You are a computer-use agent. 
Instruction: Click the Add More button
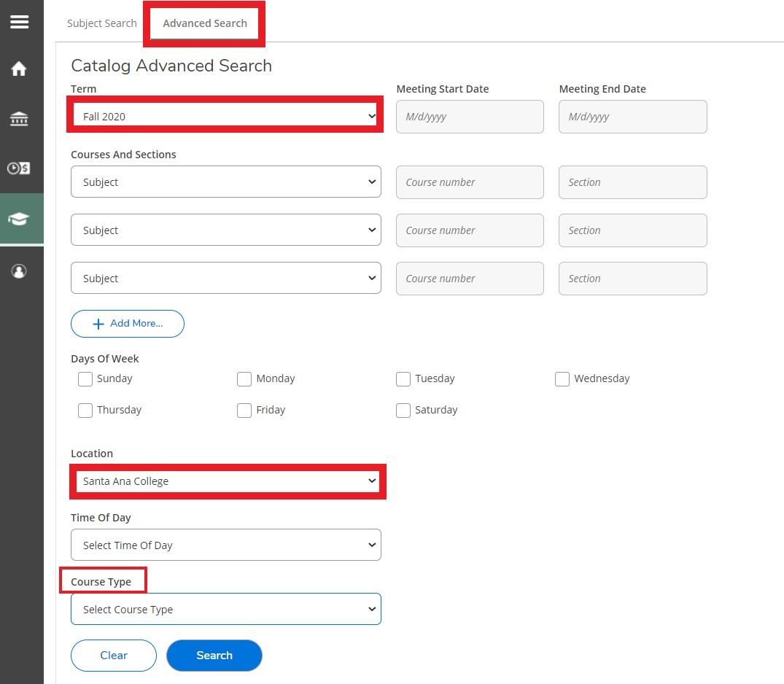coord(128,324)
